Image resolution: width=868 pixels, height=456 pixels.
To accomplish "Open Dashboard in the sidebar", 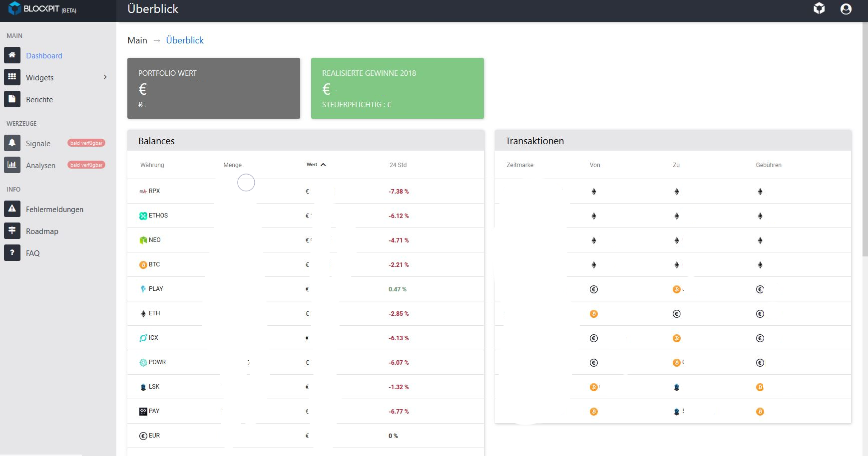I will (x=44, y=56).
